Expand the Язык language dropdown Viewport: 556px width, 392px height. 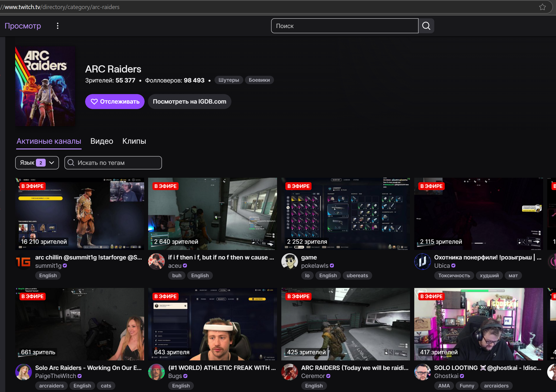pos(37,163)
